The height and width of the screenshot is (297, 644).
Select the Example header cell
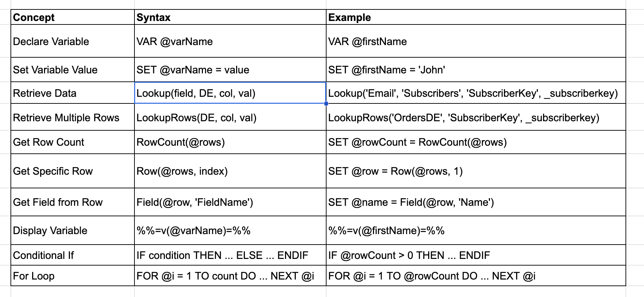[x=476, y=17]
